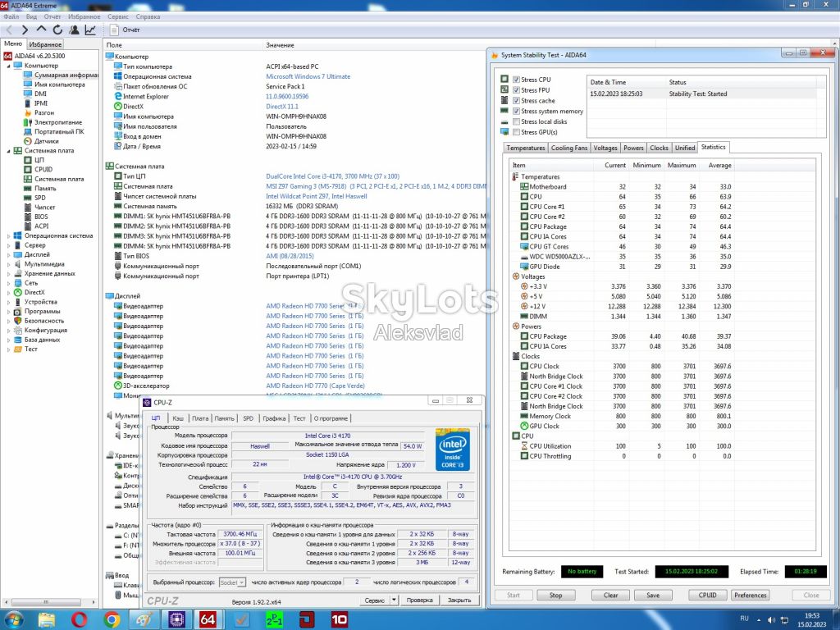Click the taskbar icon with number 10
Image resolution: width=840 pixels, height=630 pixels.
coord(339,620)
